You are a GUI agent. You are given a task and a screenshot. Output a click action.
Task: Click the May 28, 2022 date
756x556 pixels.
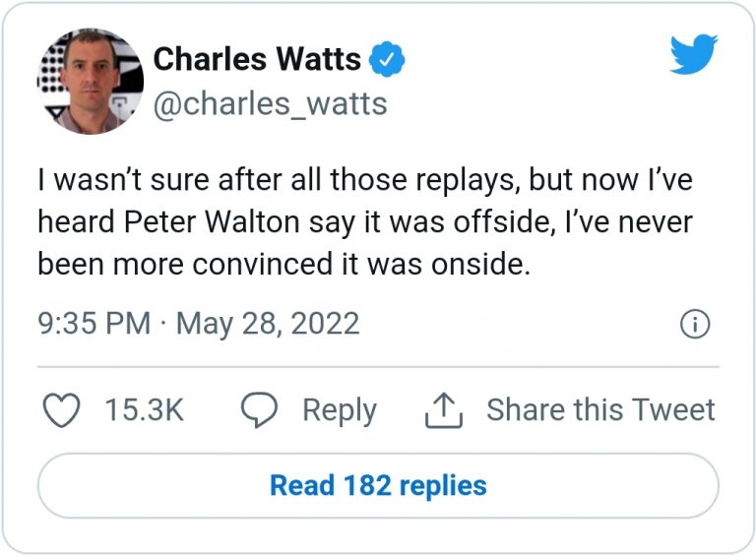point(267,323)
